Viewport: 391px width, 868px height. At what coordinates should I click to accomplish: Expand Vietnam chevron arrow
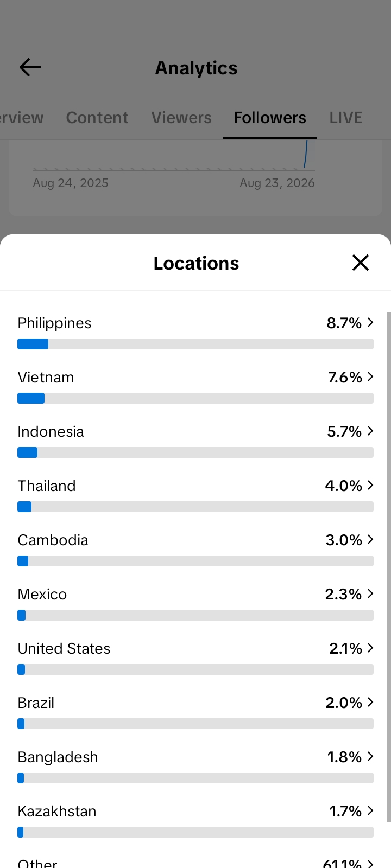point(370,376)
